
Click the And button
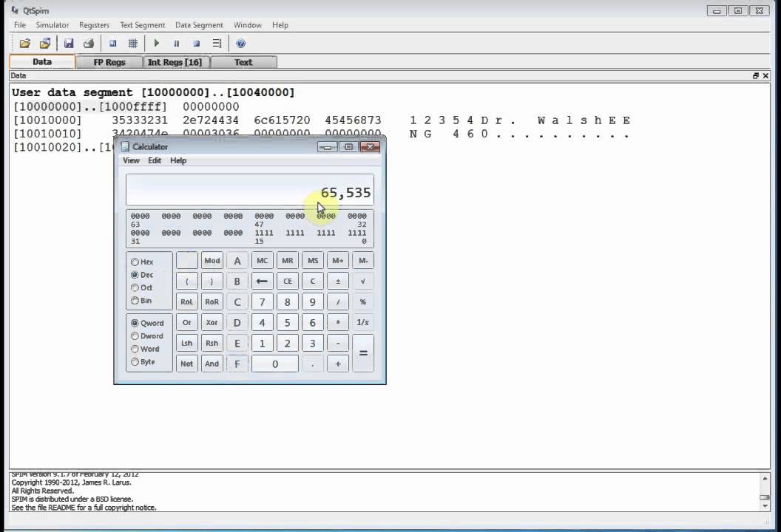click(x=212, y=364)
